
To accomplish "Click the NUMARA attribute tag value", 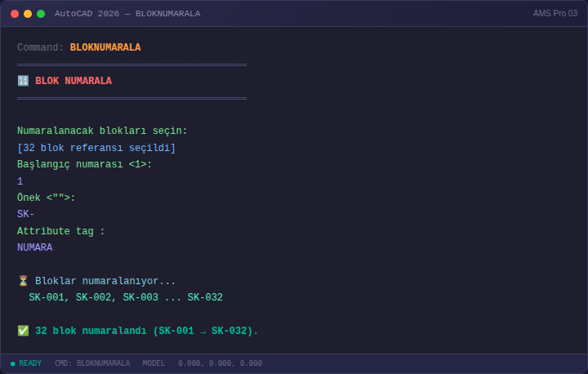I will (x=35, y=247).
